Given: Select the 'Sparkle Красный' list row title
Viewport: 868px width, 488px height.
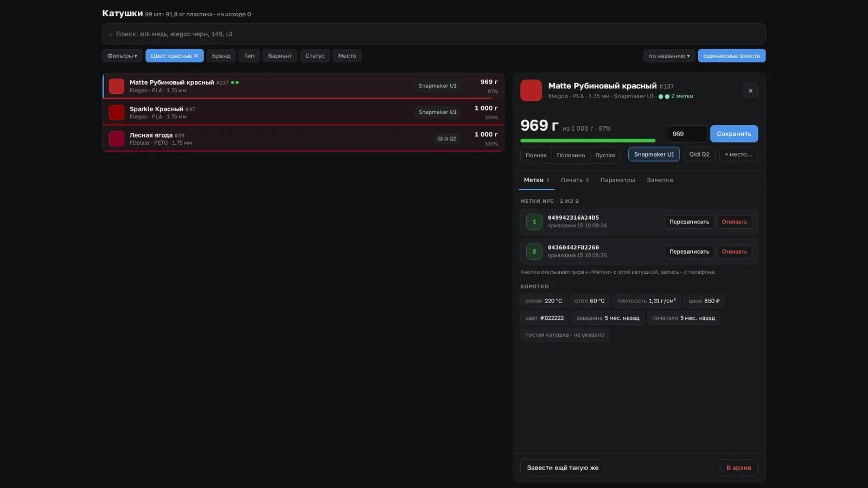Looking at the screenshot, I should 156,109.
